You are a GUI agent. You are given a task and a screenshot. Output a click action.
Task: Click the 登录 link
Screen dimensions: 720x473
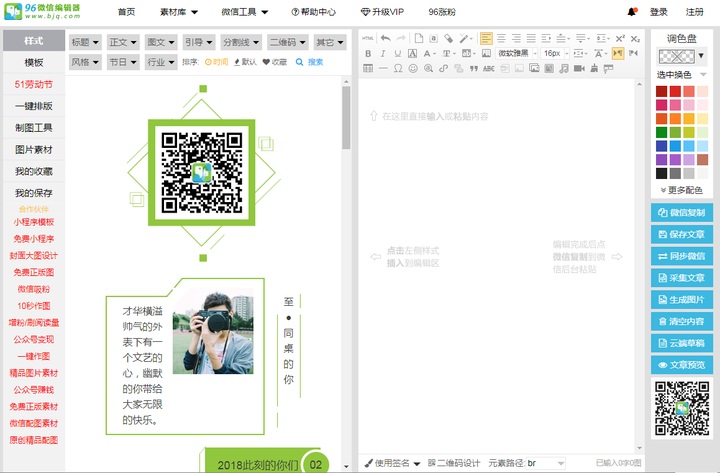[x=658, y=12]
